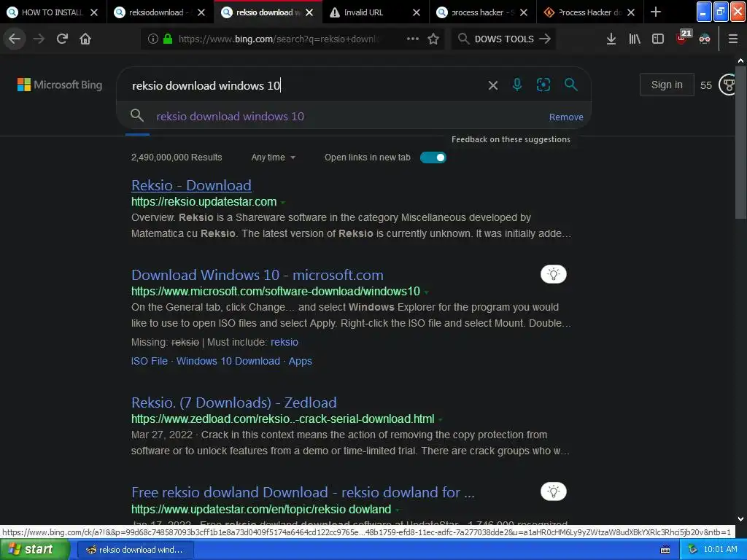
Task: Show site information icon in address bar
Action: click(152, 39)
